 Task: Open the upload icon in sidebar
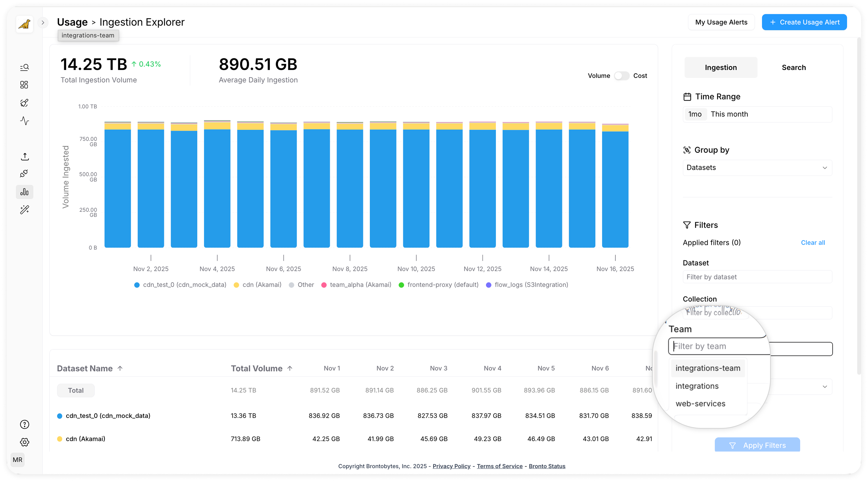tap(24, 157)
